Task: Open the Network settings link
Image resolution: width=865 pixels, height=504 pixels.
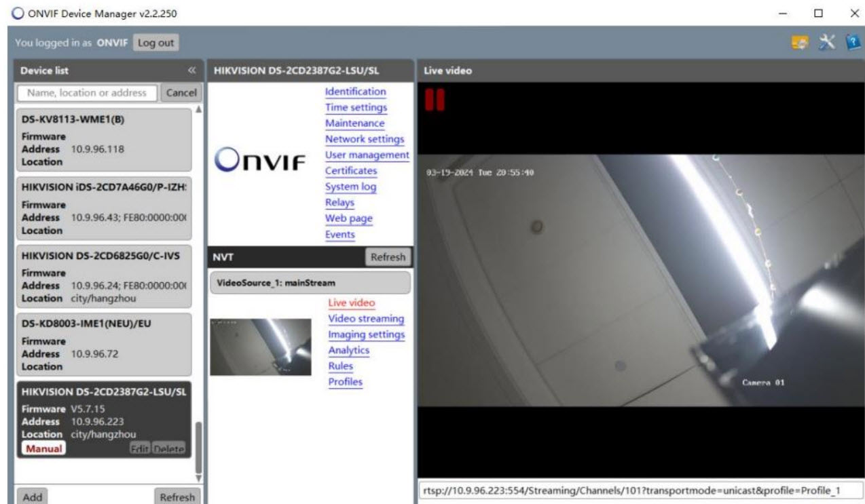Action: (365, 139)
